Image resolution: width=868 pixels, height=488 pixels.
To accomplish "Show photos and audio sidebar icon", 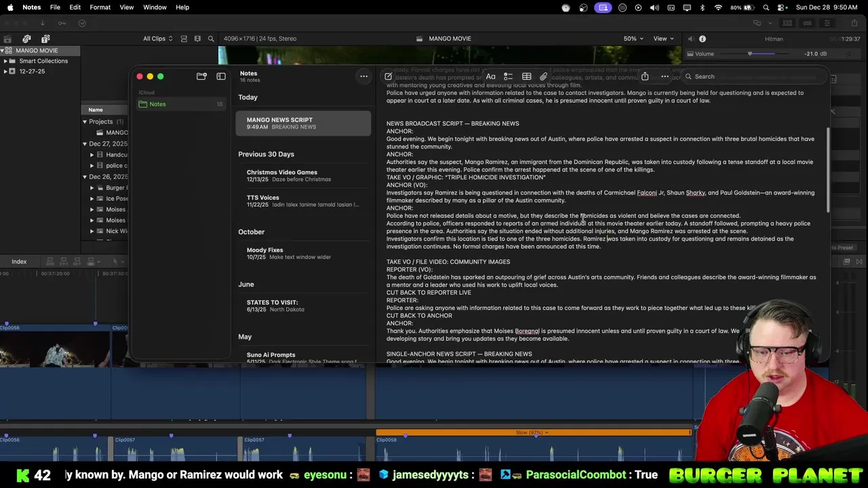I will point(26,39).
